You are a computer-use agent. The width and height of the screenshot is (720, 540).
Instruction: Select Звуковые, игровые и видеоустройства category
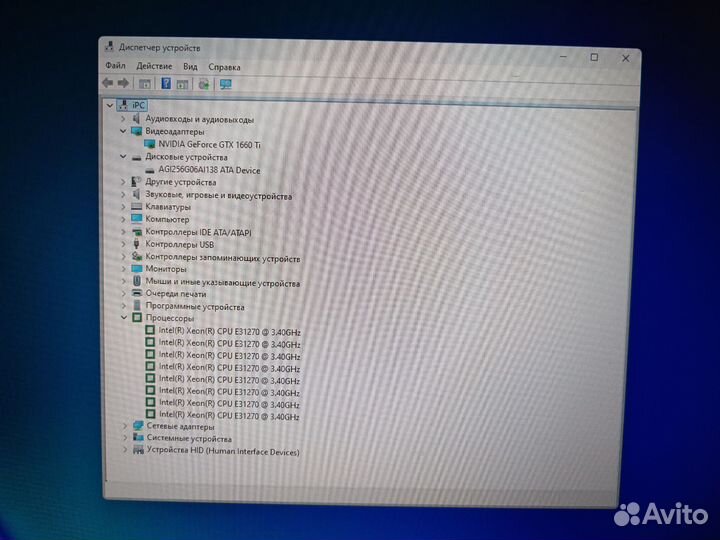219,196
